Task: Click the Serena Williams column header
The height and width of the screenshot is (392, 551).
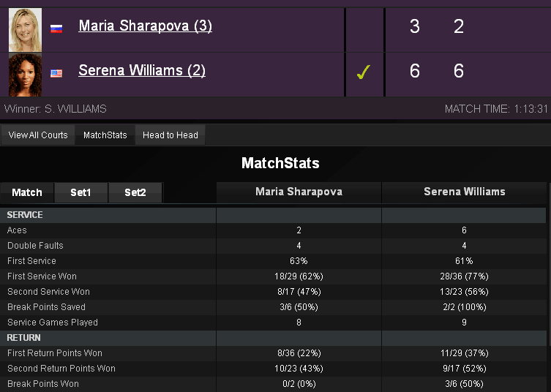Action: pyautogui.click(x=464, y=192)
